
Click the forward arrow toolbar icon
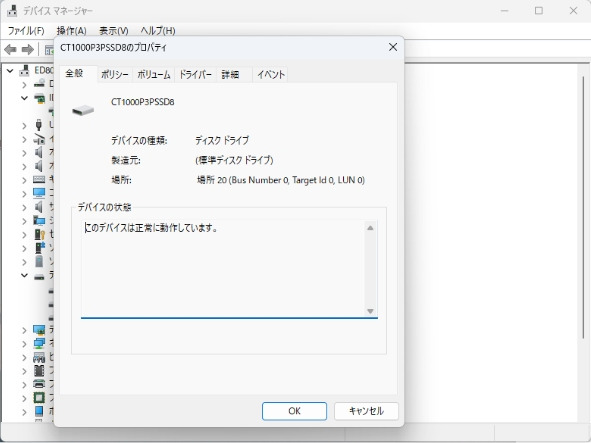pyautogui.click(x=28, y=49)
